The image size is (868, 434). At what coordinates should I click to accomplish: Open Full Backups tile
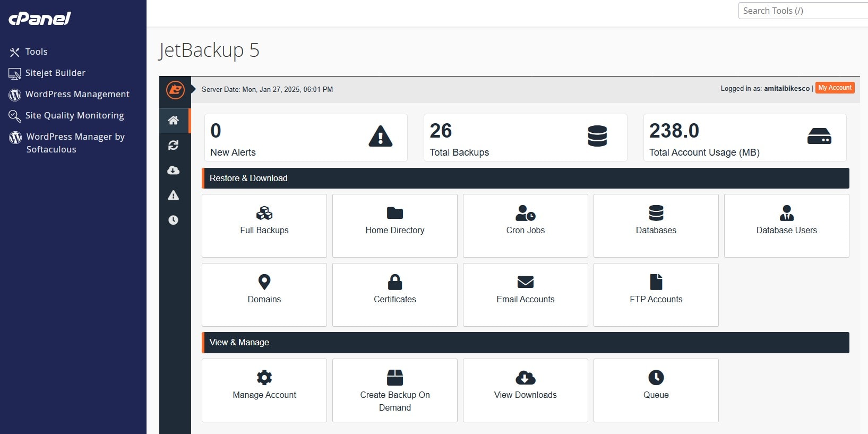[264, 226]
